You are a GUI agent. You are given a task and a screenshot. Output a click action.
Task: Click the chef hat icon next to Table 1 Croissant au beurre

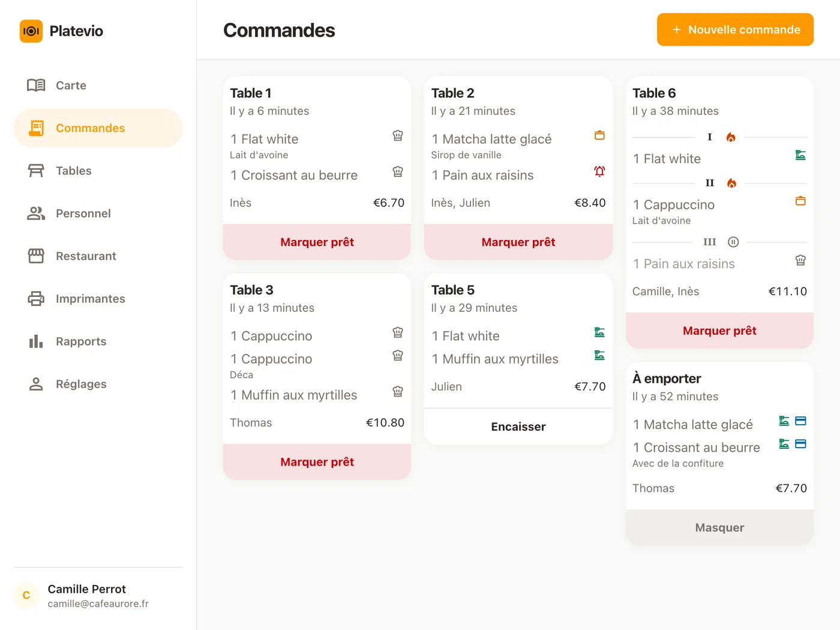coord(398,172)
